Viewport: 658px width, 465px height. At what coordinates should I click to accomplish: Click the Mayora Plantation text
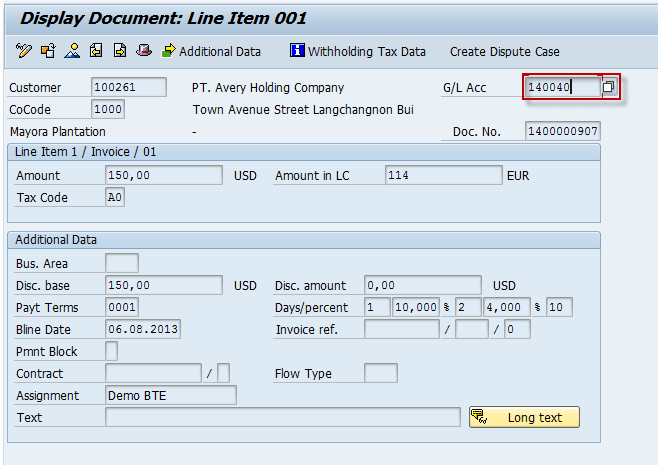[57, 132]
